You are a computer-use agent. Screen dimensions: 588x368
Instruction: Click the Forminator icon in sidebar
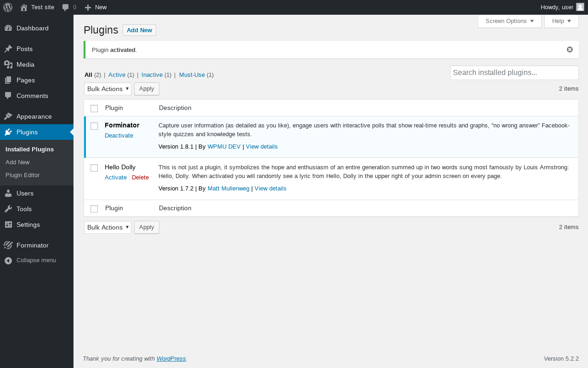(8, 245)
